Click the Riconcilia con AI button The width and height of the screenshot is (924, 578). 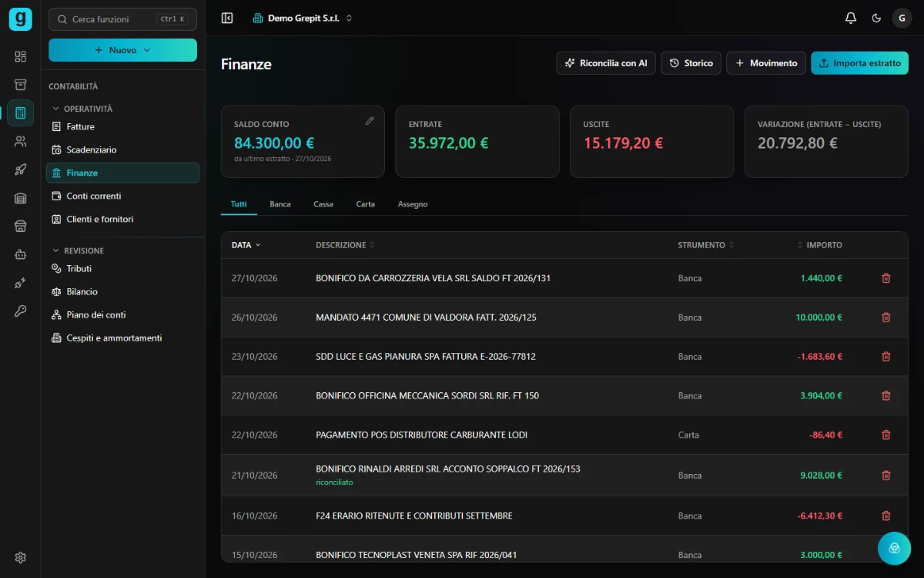(606, 63)
